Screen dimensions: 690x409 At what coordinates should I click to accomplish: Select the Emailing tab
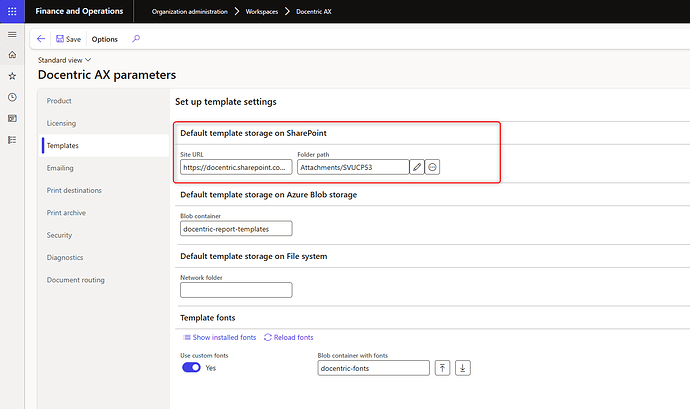click(x=60, y=168)
